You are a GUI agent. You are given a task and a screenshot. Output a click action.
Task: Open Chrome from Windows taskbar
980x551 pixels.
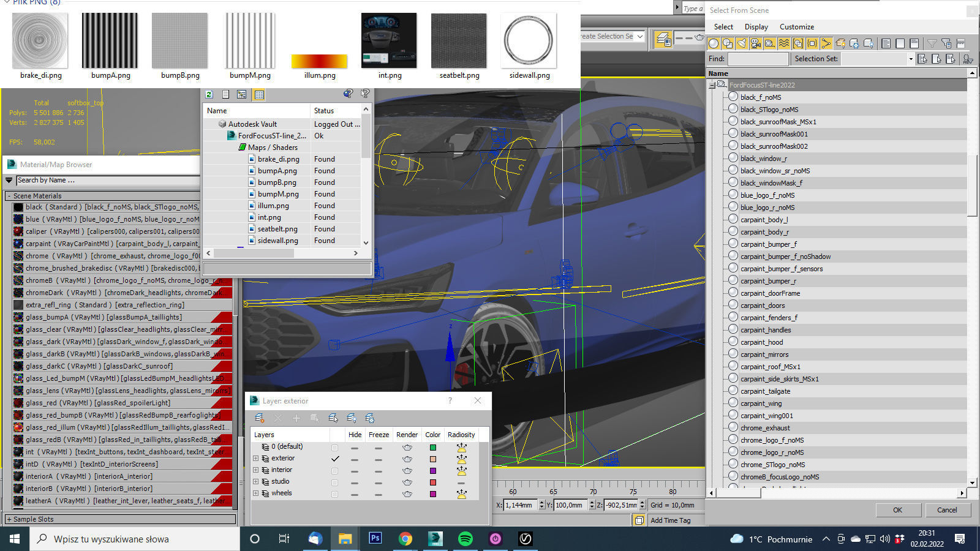pyautogui.click(x=405, y=539)
